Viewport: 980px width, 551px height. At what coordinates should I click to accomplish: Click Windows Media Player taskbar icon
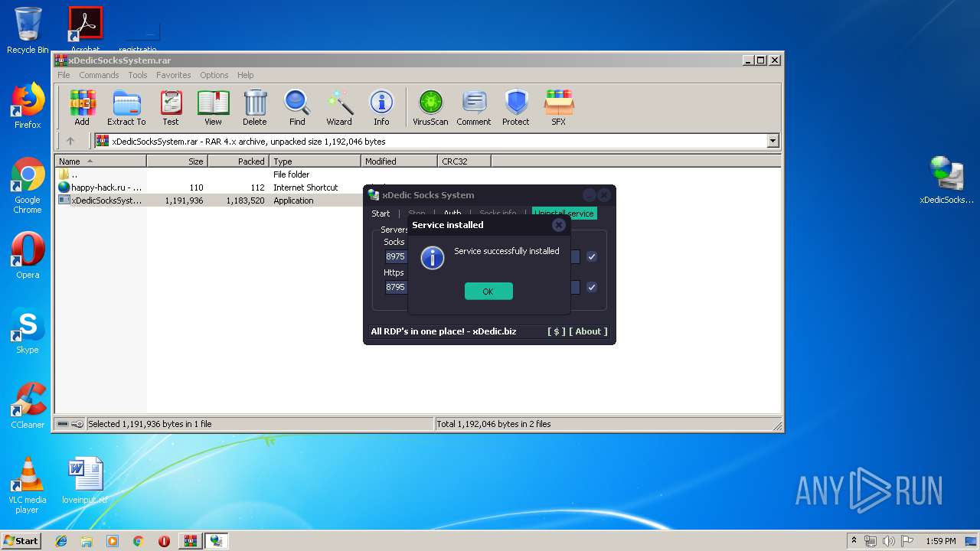(x=113, y=541)
